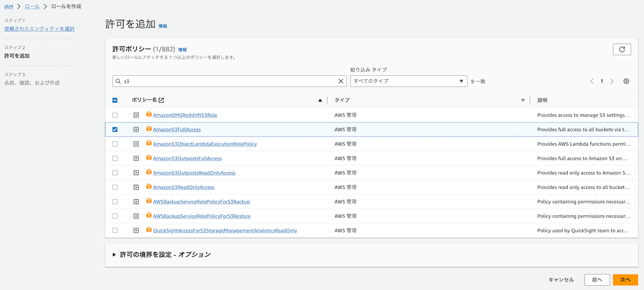
Task: Open 情報 link next to 許可を追加 heading
Action: (163, 26)
